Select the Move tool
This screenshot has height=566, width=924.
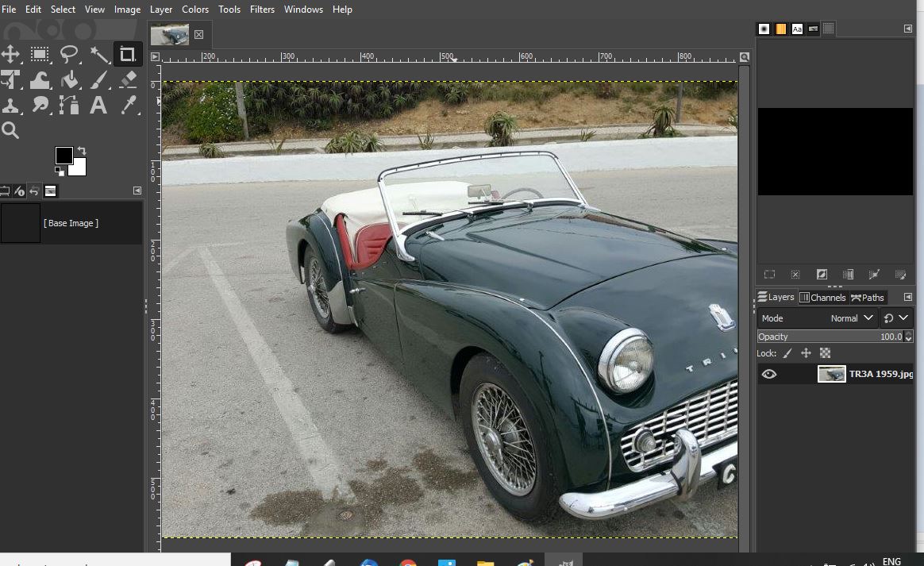coord(10,54)
